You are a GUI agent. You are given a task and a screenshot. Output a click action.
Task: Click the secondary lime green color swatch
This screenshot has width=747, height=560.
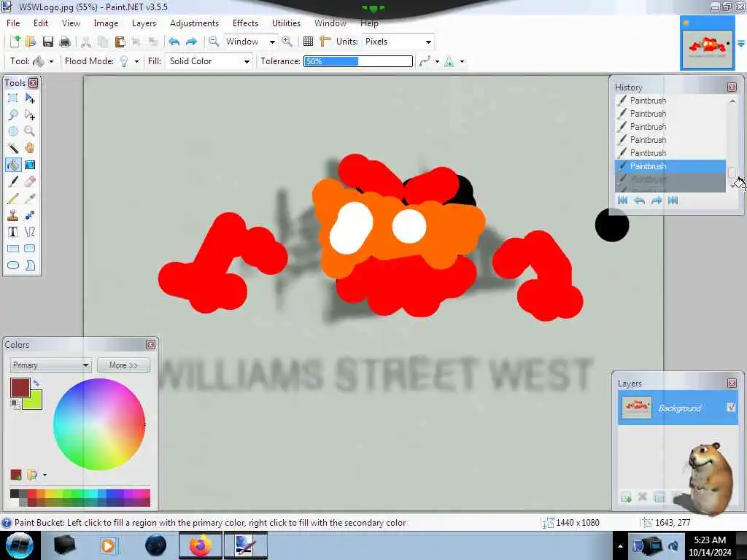click(x=33, y=400)
